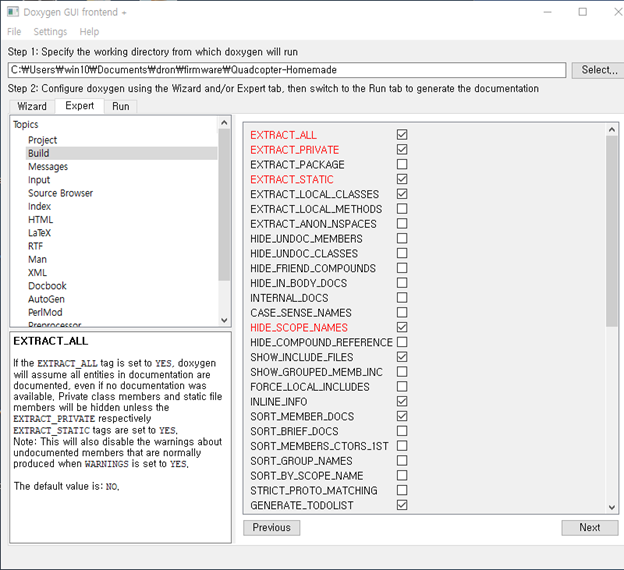Screen dimensions: 624x570
Task: Uncheck the EXTRACT_PRIVATE checkbox
Action: pyautogui.click(x=402, y=149)
